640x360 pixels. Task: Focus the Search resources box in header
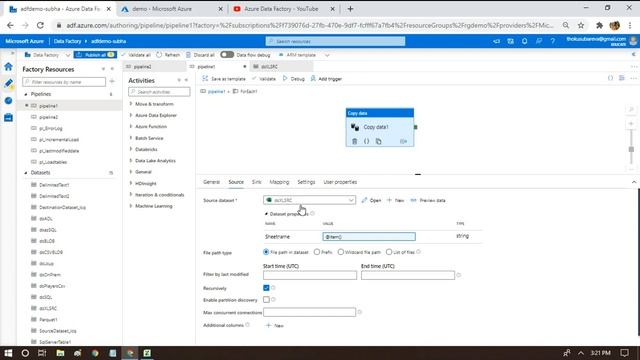pos(336,41)
